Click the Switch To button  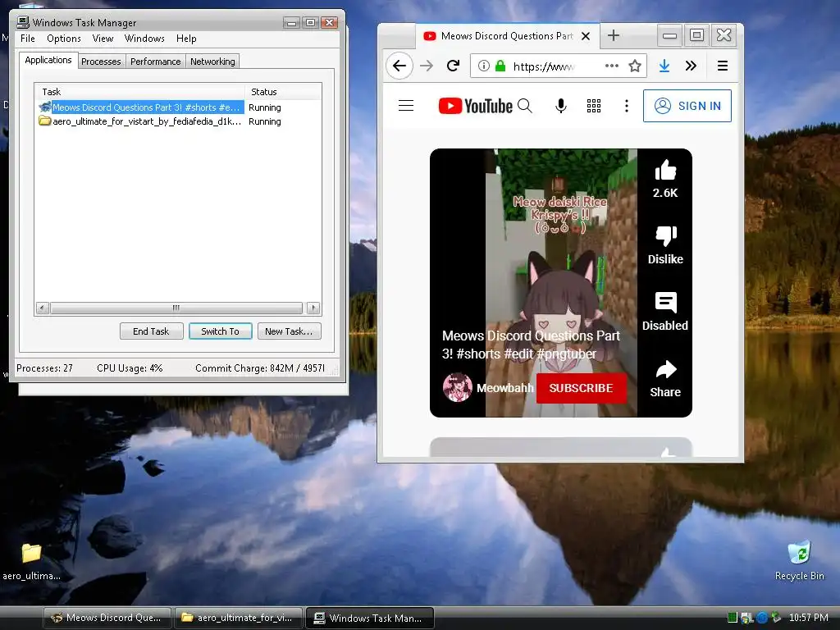[x=220, y=331]
